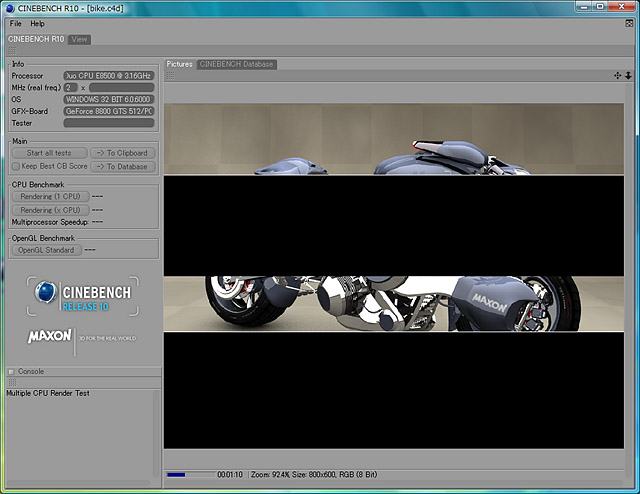
Task: Click the MHz frequency value field
Action: tap(122, 87)
